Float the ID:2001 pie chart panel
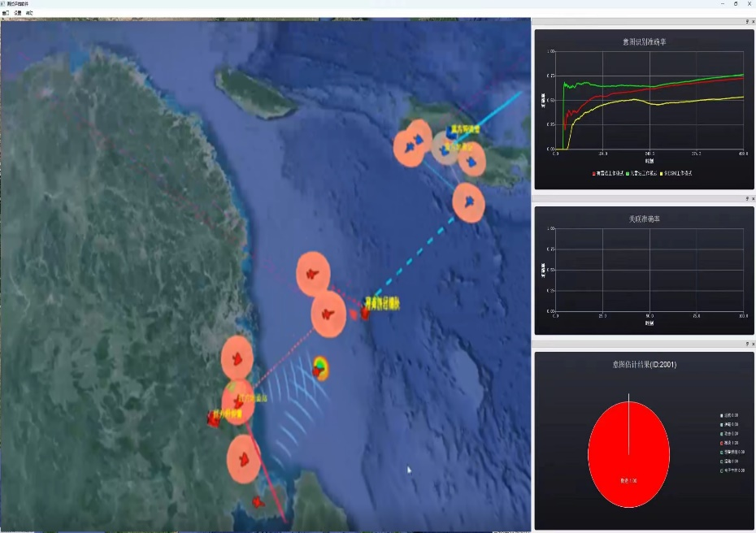 pyautogui.click(x=746, y=344)
